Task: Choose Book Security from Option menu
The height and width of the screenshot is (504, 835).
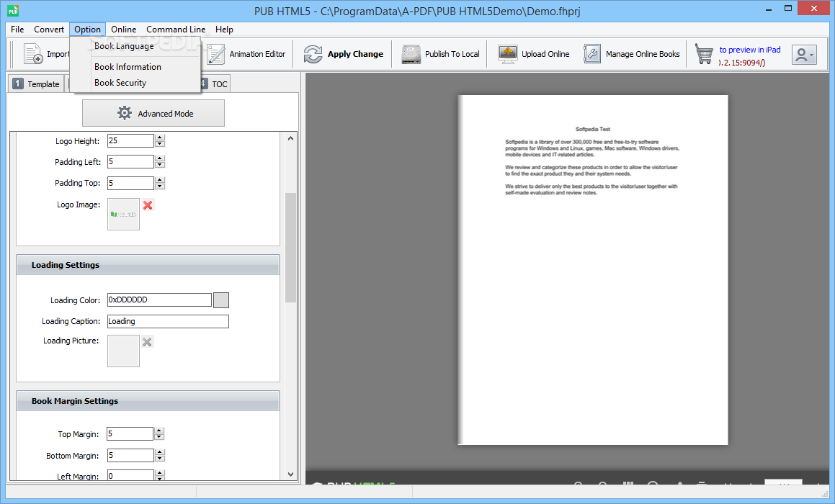Action: tap(135, 83)
